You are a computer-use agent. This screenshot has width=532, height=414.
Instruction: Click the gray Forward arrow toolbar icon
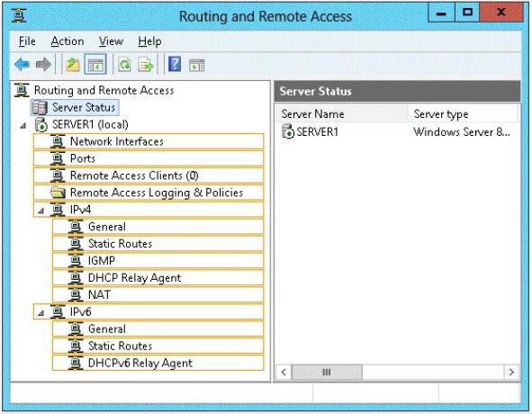(43, 64)
